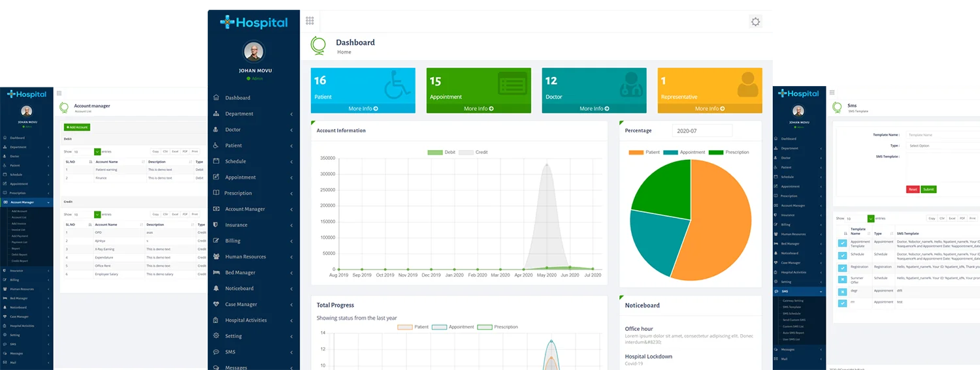The width and height of the screenshot is (980, 370).
Task: Click the red Reset button in Sms window
Action: click(913, 189)
